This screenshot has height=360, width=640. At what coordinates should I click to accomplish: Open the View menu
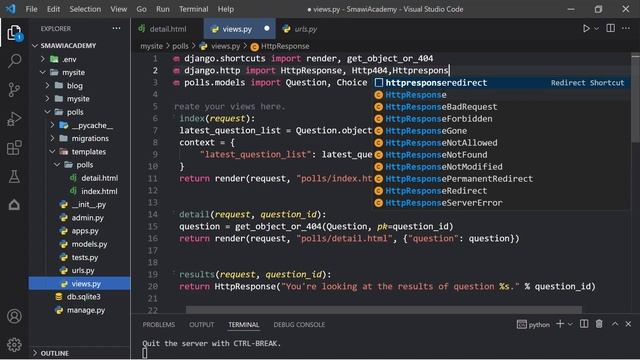[118, 9]
